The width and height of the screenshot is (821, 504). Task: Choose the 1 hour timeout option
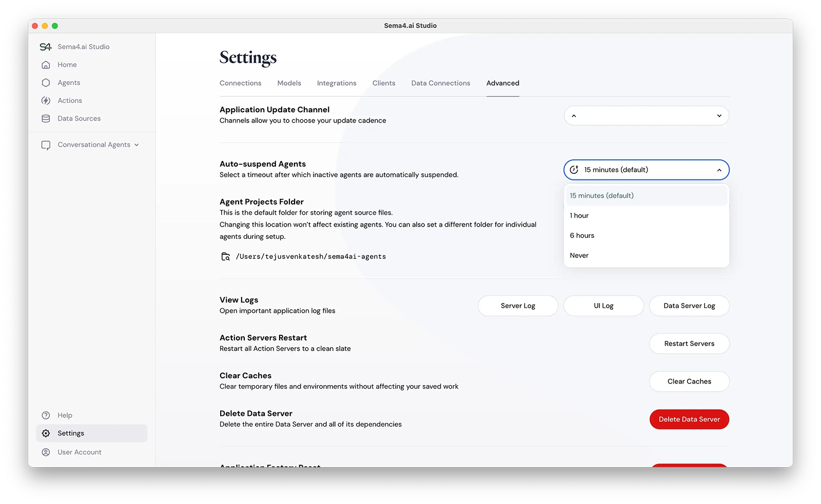[x=579, y=215]
